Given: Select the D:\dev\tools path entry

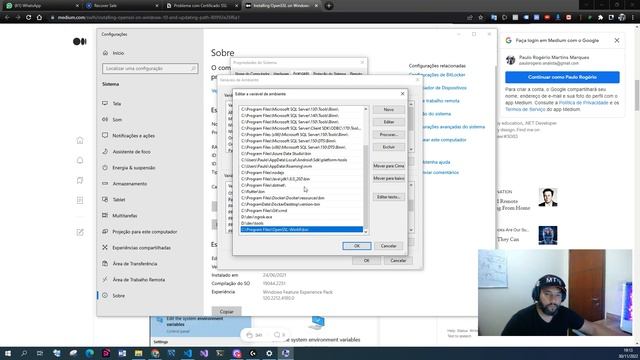Looking at the screenshot, I should pyautogui.click(x=301, y=223).
